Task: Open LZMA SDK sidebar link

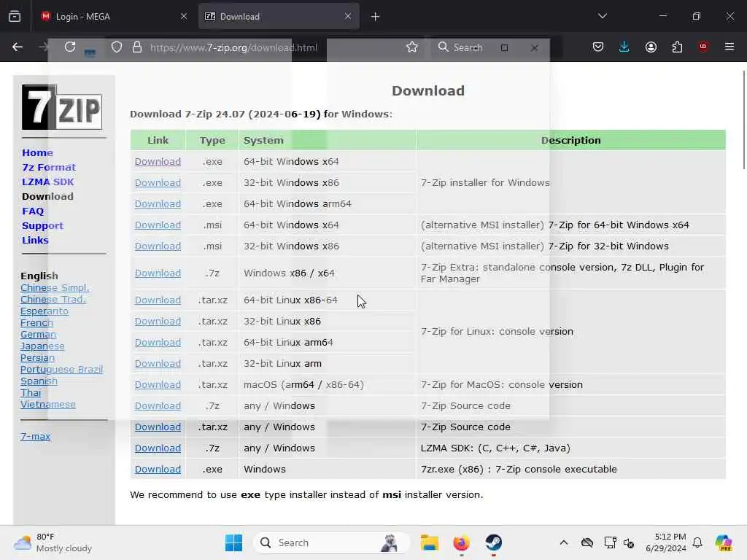Action: (47, 182)
